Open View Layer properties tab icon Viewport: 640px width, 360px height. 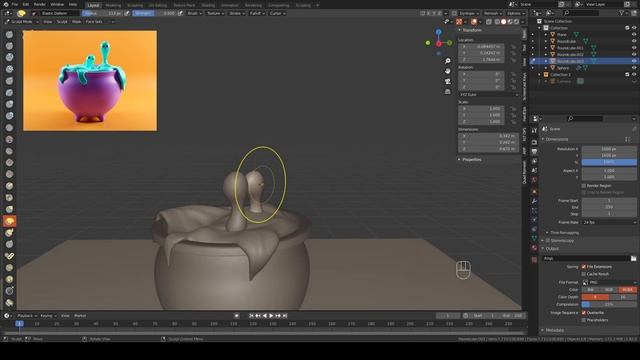(x=534, y=161)
